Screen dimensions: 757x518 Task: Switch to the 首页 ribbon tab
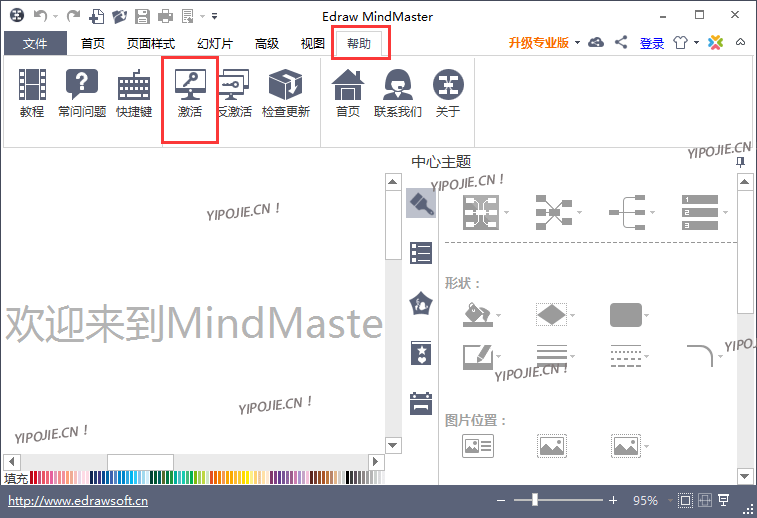click(x=93, y=43)
